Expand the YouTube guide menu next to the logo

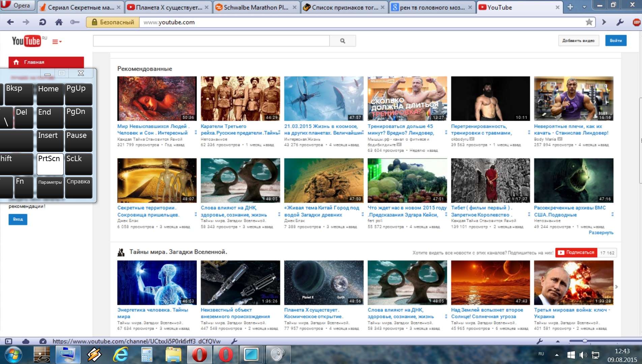[x=57, y=42]
